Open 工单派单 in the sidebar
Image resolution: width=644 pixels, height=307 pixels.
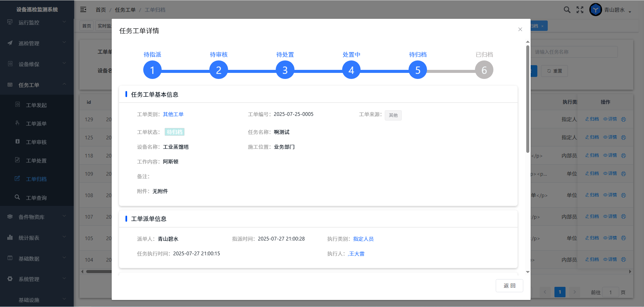point(36,124)
